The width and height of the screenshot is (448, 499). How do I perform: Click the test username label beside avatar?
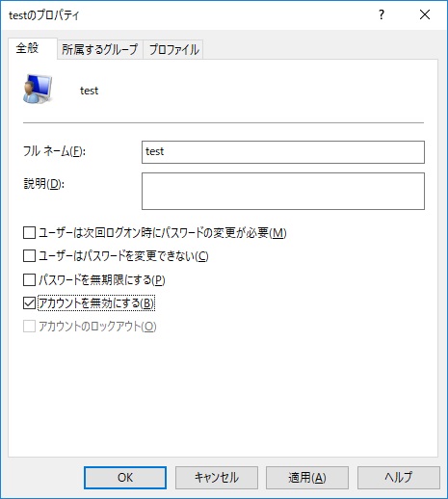tap(89, 91)
